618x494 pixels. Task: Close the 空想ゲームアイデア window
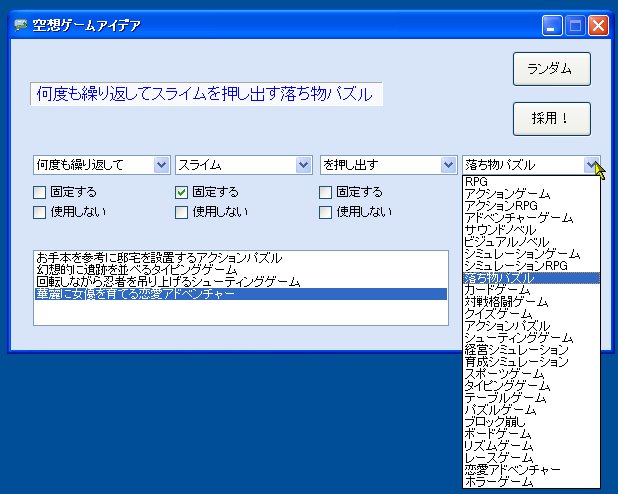(598, 26)
